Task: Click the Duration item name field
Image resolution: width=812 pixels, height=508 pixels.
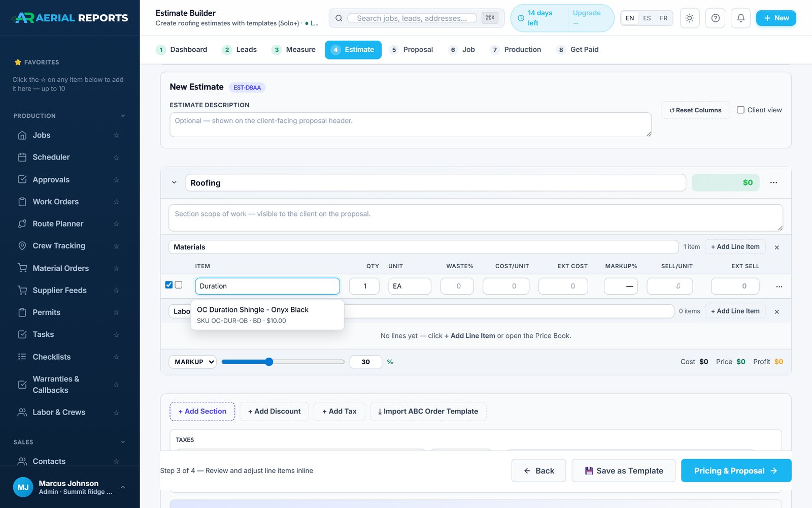Action: tap(267, 286)
